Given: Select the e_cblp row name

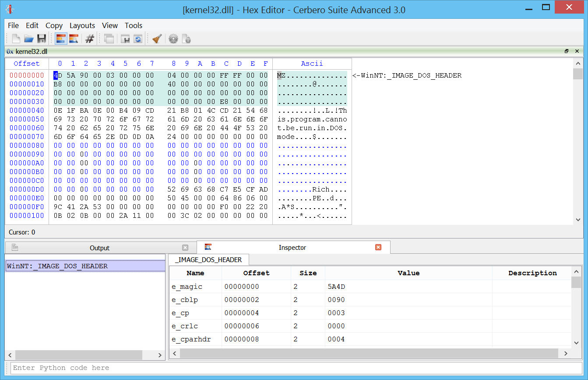Looking at the screenshot, I should pos(185,300).
